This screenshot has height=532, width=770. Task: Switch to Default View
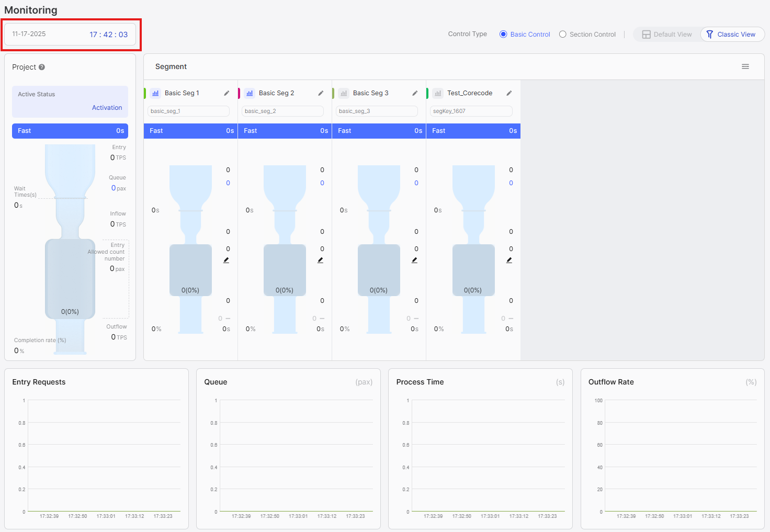coord(667,35)
